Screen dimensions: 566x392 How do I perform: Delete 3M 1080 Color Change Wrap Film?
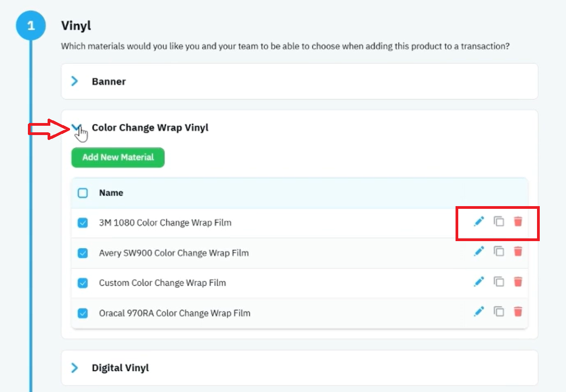[518, 221]
